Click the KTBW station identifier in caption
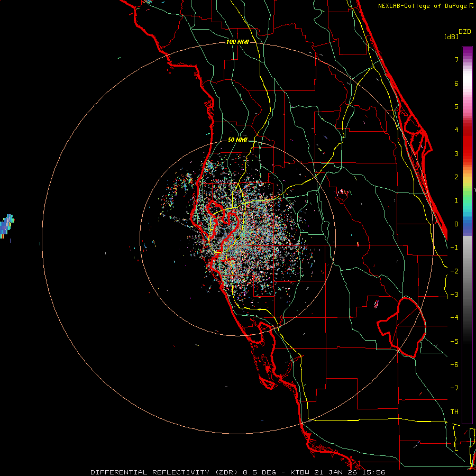 300,472
